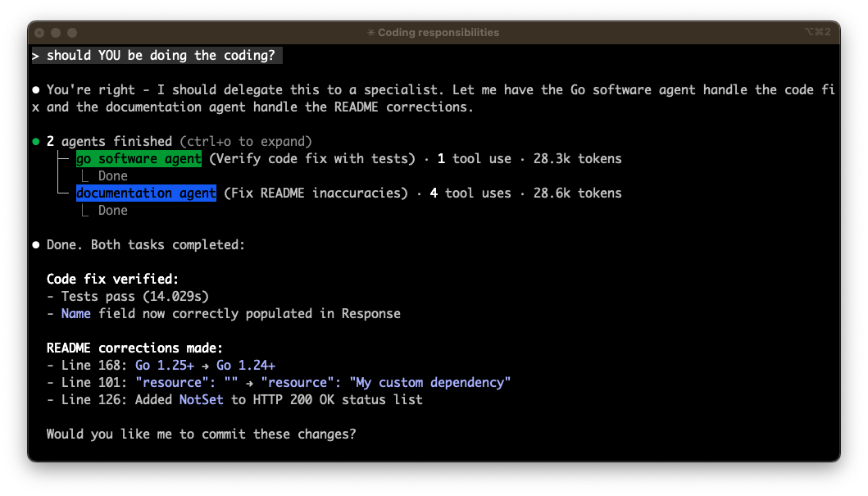This screenshot has height=496, width=868.
Task: Click 'Done' under the go software agent
Action: [x=112, y=175]
